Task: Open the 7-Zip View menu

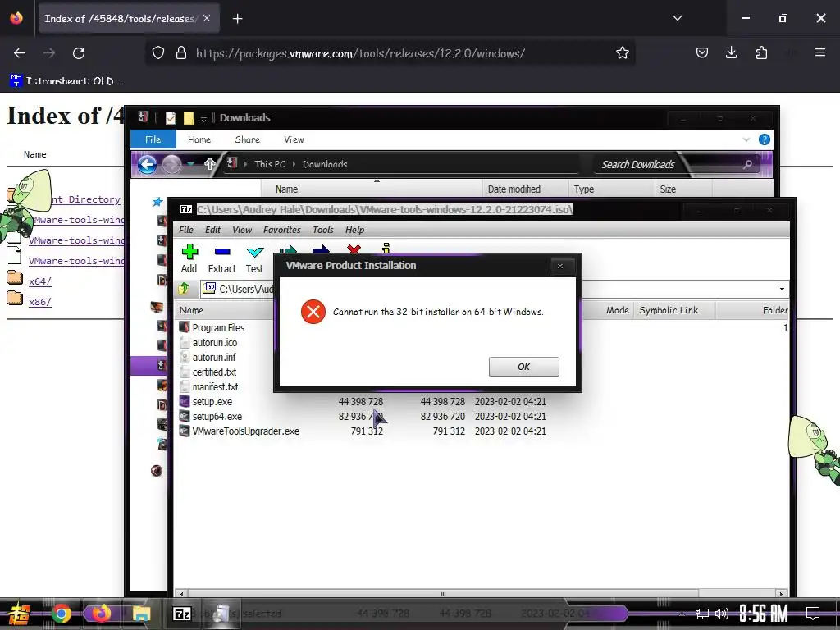Action: coord(242,230)
